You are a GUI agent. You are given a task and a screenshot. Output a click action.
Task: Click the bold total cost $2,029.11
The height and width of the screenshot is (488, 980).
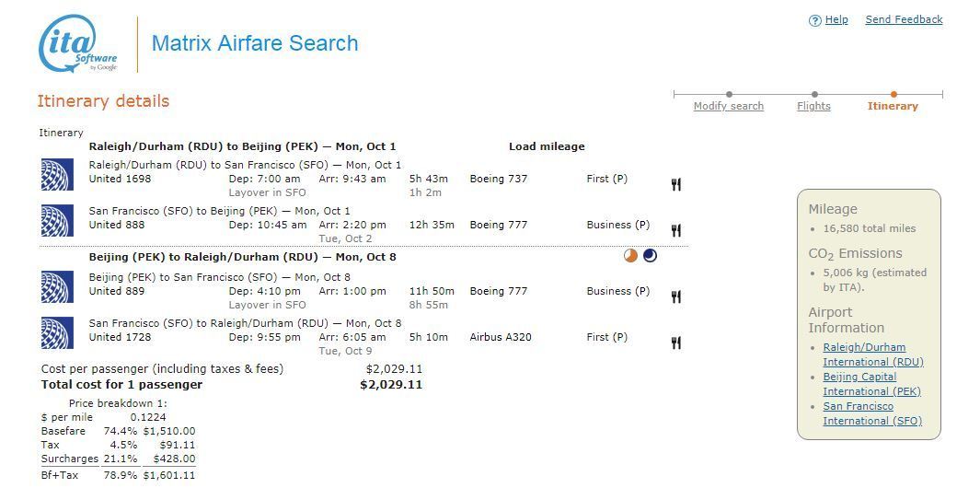tap(391, 384)
